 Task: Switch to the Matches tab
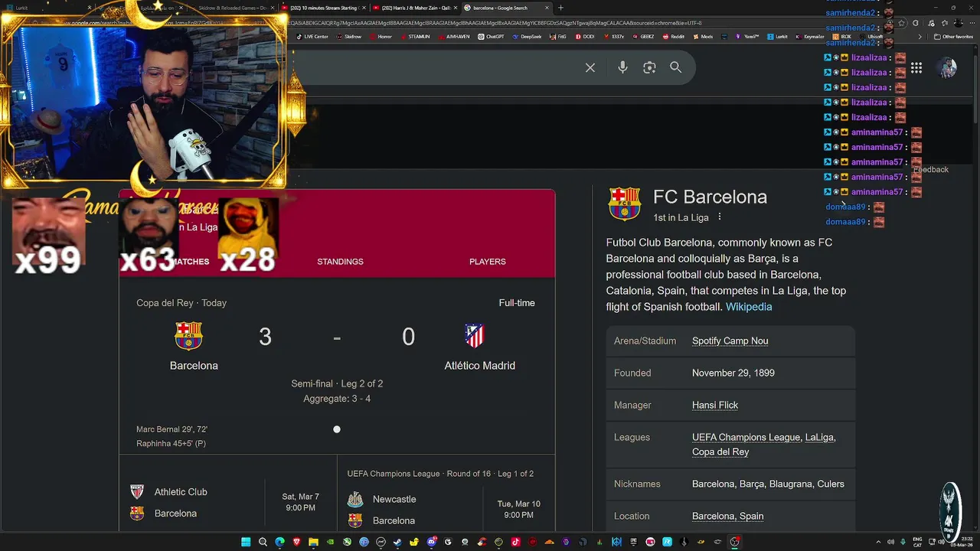coord(189,262)
